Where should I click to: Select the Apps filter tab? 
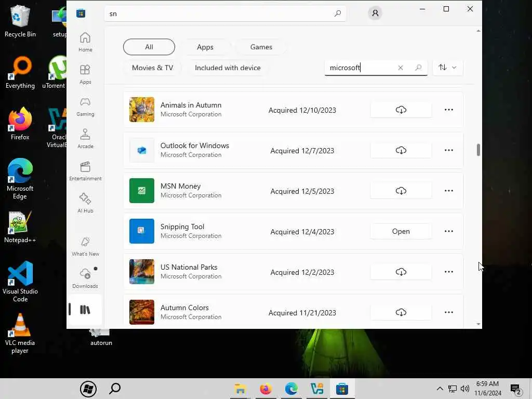pos(205,47)
